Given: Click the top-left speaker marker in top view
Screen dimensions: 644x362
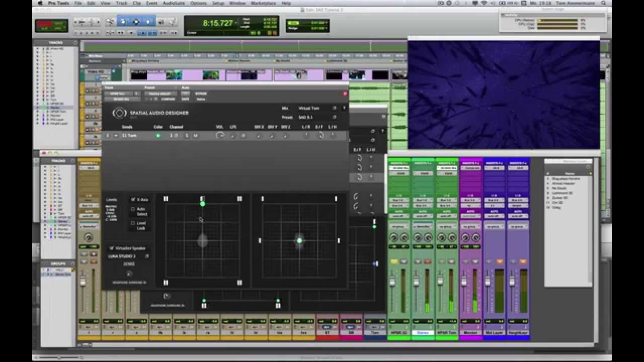Looking at the screenshot, I should click(x=166, y=199).
